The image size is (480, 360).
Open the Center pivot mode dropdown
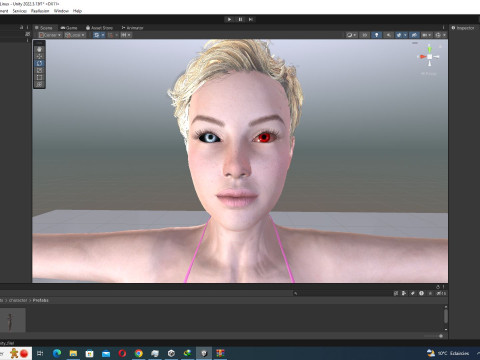click(x=50, y=35)
